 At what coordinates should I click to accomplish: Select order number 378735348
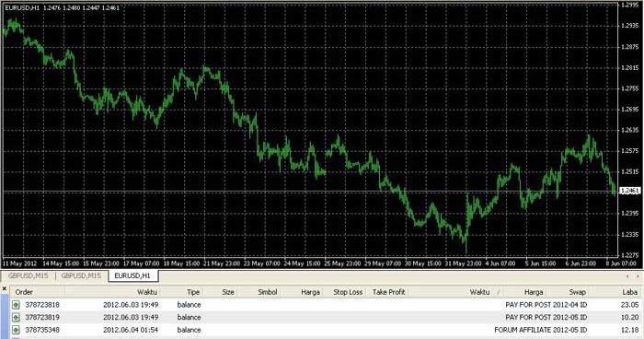42,330
